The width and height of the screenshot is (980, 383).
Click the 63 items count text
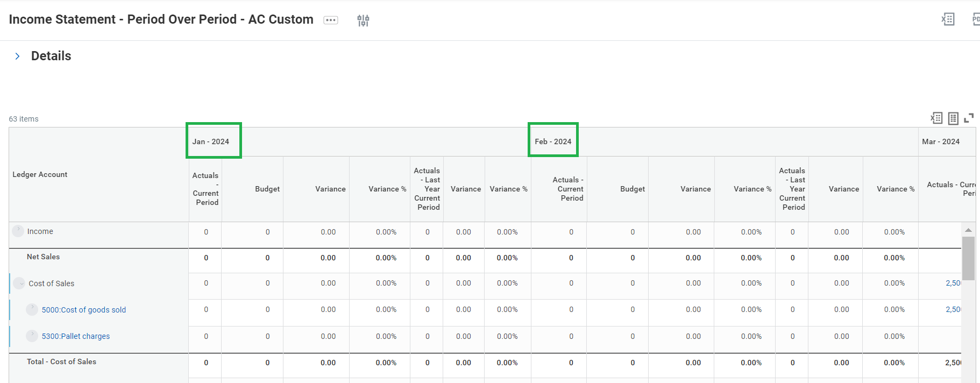(x=24, y=119)
